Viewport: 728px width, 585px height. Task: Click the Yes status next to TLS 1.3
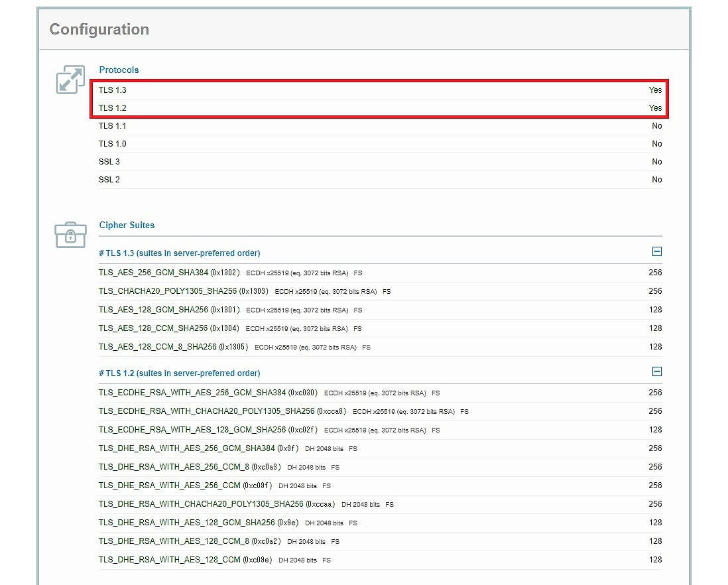coord(655,90)
